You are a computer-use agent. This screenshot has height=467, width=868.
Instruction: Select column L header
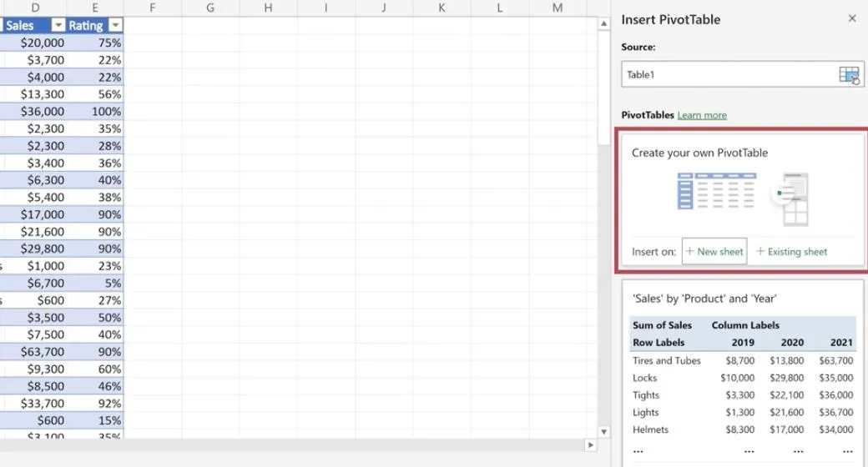click(x=499, y=8)
